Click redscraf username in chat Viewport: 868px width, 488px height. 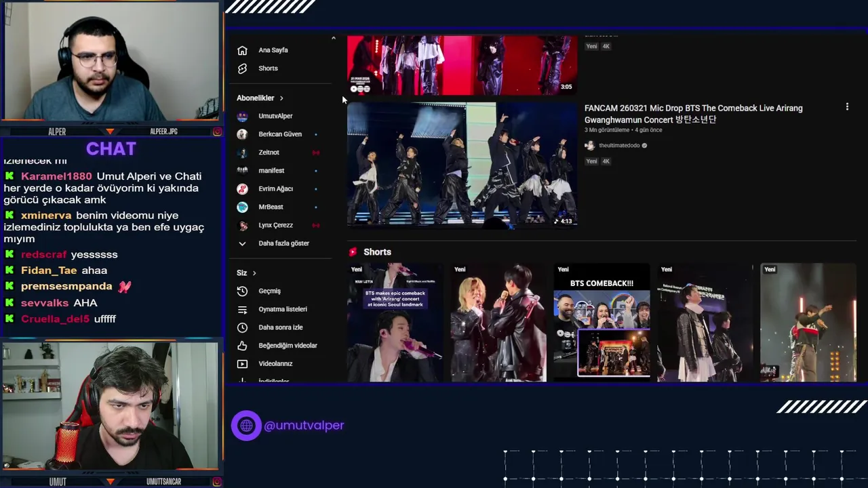point(44,255)
